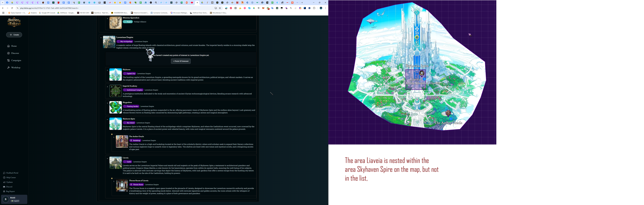
Task: Open the Bug Report link
Action: point(9,191)
